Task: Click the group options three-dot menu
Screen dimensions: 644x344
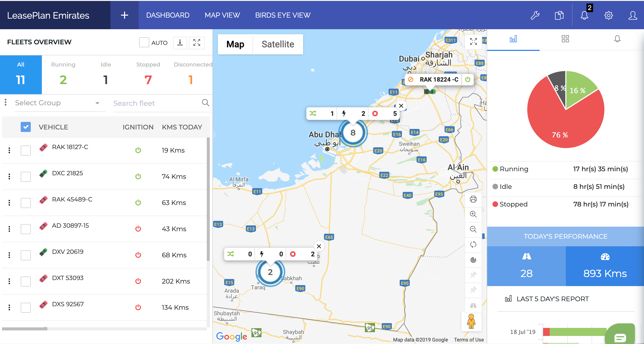Action: coord(6,102)
